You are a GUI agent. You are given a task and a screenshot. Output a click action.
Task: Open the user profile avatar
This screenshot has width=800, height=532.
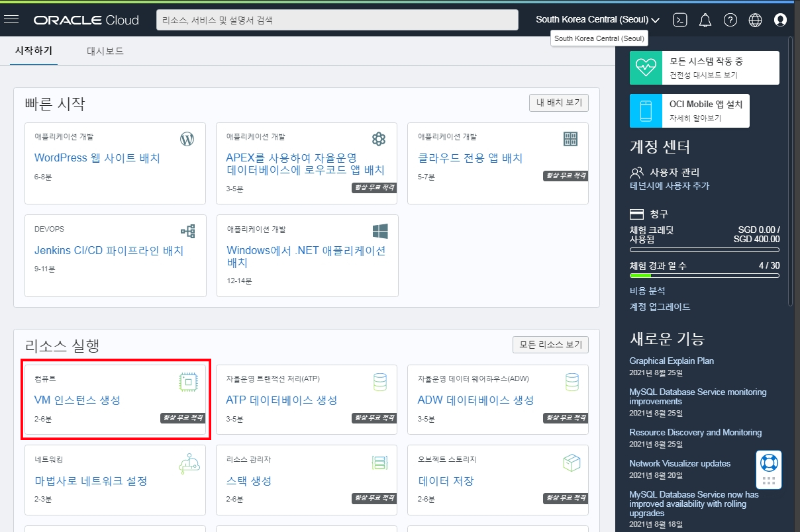(x=780, y=20)
